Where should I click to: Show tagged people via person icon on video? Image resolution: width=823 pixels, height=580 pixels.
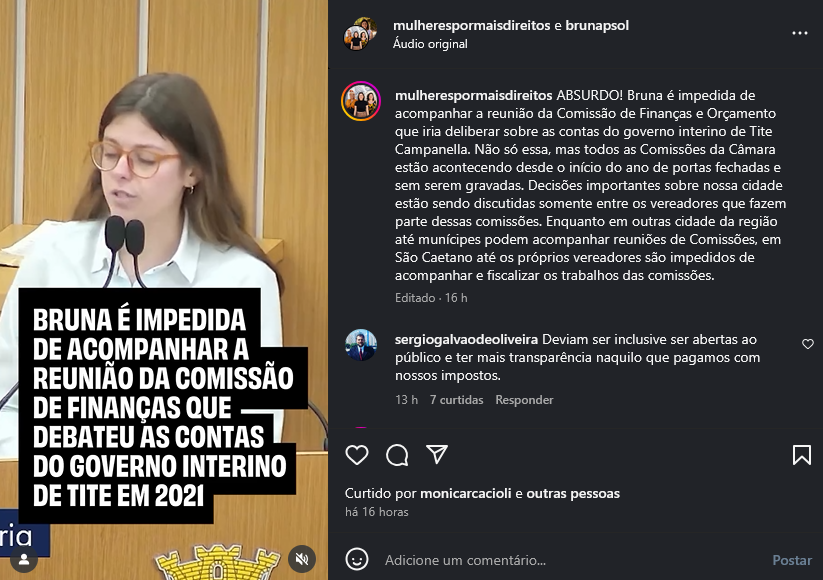pos(24,559)
